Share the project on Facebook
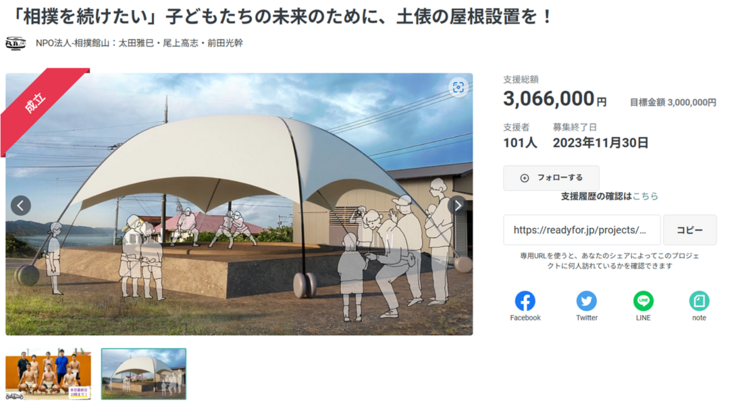The width and height of the screenshot is (736, 406). point(525,301)
